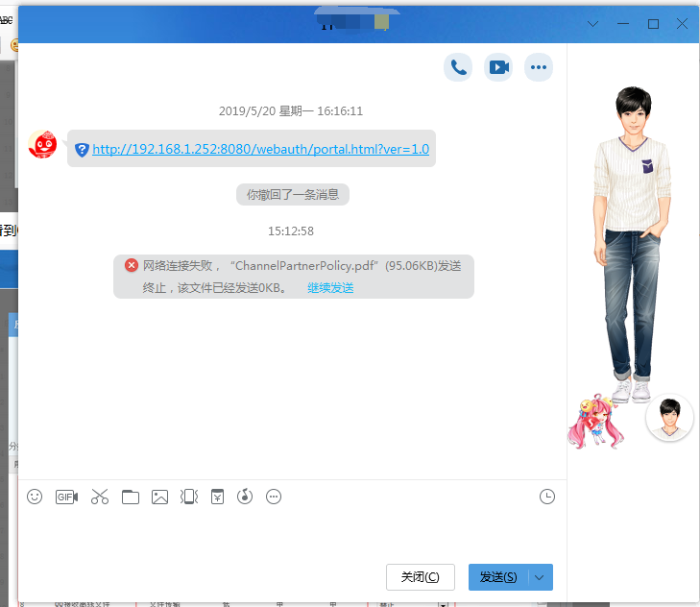Expand more tools in input toolbar
This screenshot has height=607, width=700.
(x=274, y=497)
